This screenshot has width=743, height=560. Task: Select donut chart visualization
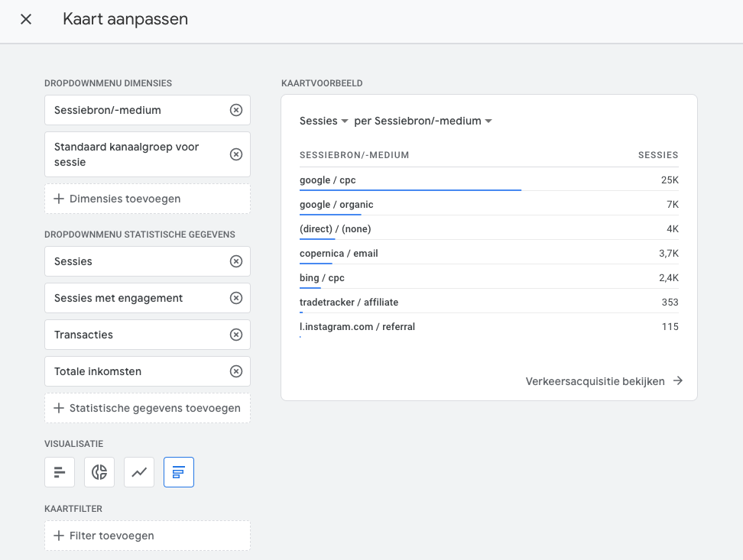[99, 472]
